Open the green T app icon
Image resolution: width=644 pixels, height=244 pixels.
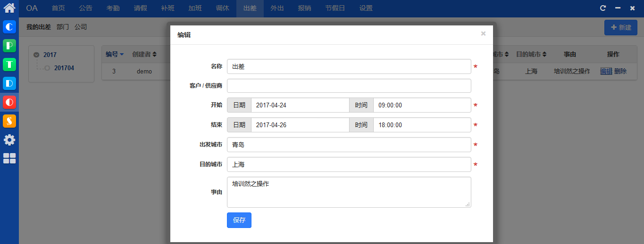tap(9, 65)
